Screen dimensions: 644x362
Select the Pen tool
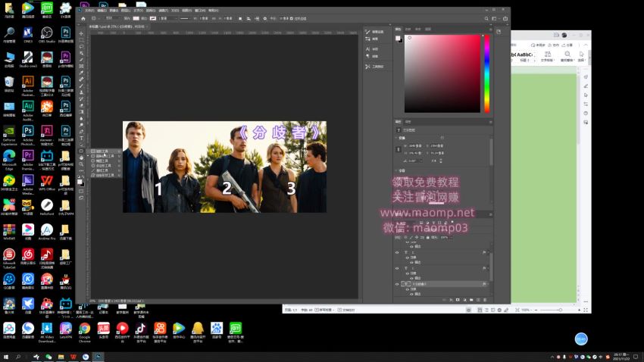(81, 131)
